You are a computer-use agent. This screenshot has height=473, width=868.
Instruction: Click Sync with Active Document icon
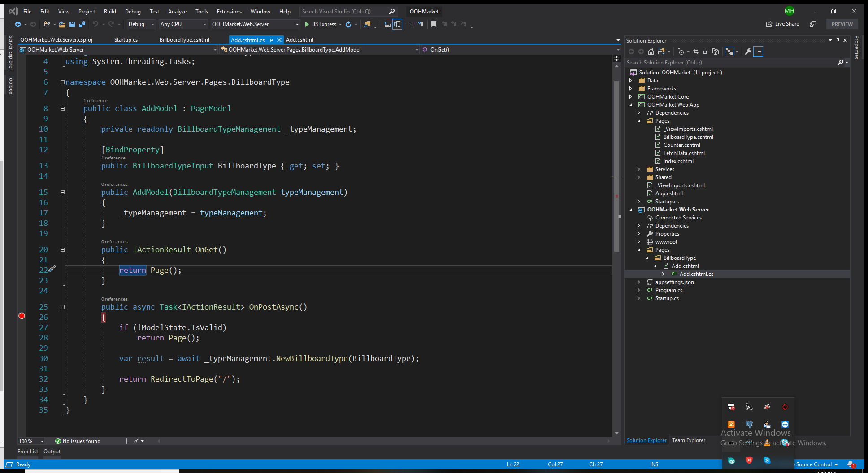tap(695, 52)
